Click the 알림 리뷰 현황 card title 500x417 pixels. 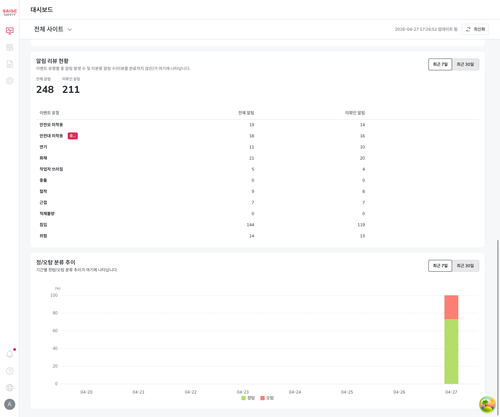(52, 61)
